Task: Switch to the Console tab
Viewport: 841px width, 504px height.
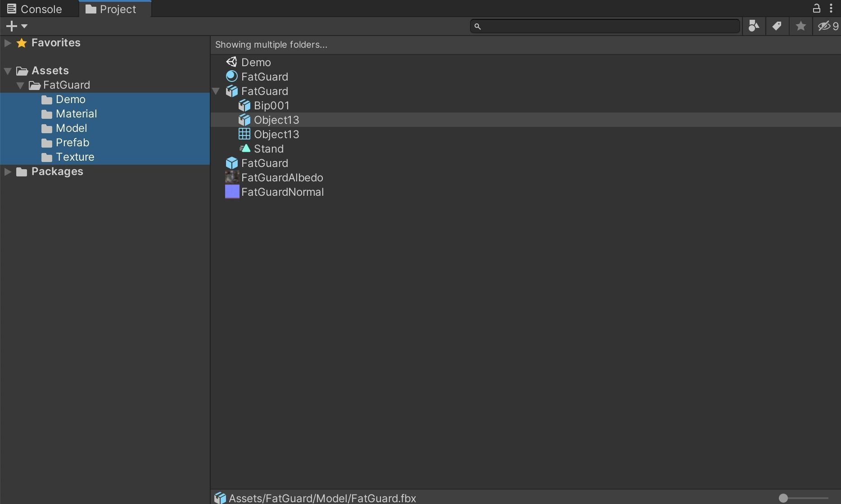Action: [35, 9]
